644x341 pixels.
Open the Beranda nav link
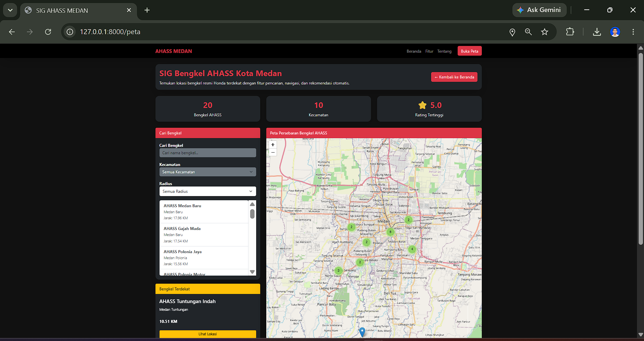[x=414, y=51]
